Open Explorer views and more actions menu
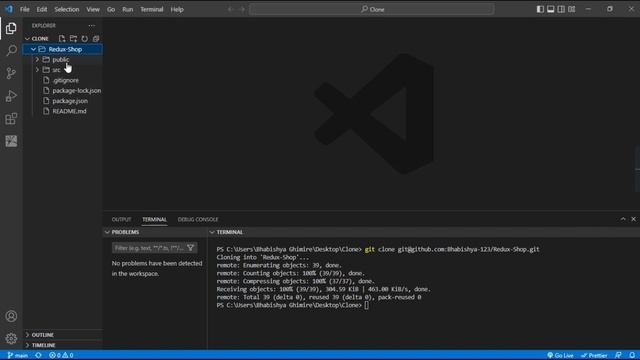 tap(91, 25)
